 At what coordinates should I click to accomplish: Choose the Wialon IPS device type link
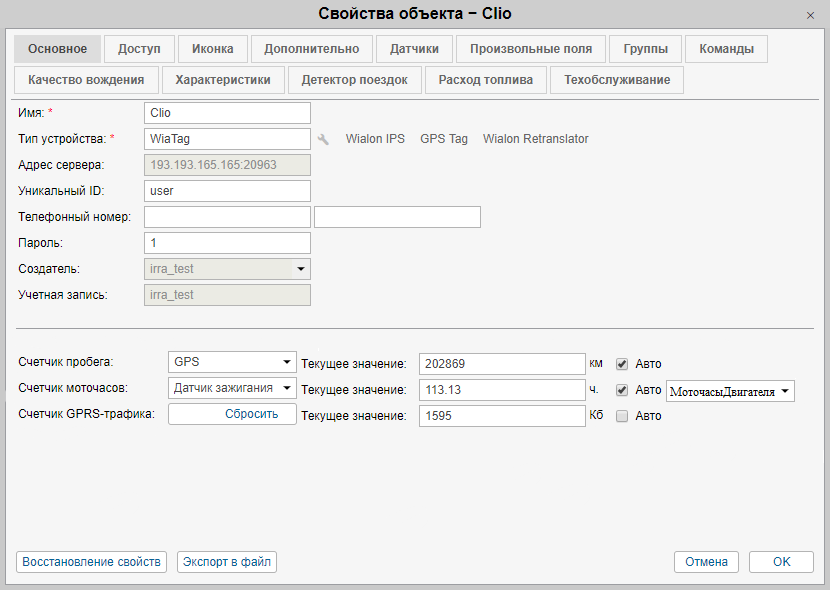click(x=375, y=139)
